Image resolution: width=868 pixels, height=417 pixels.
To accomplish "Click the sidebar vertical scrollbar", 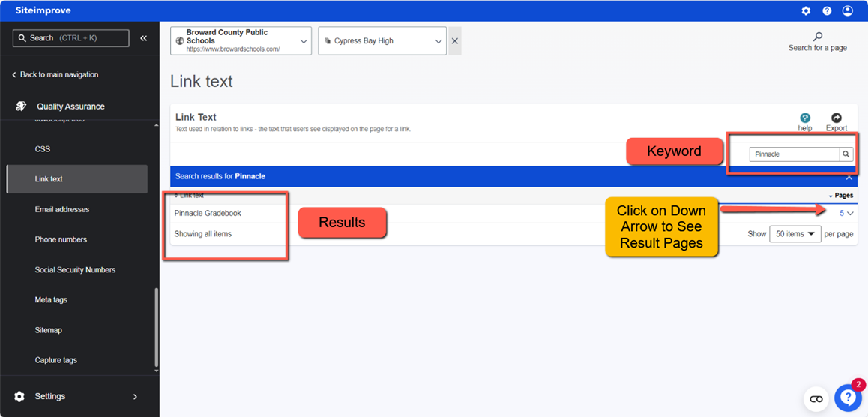I will pyautogui.click(x=156, y=327).
